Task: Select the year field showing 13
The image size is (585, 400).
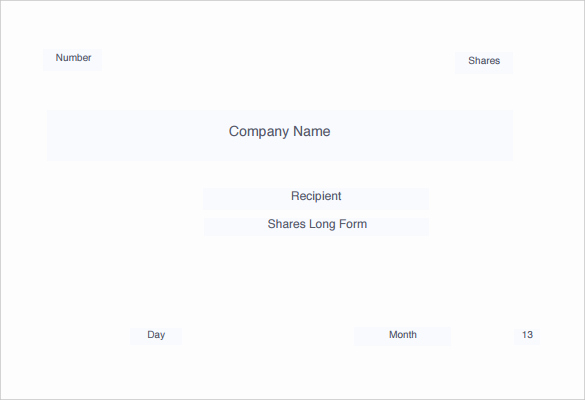Action: coord(527,336)
